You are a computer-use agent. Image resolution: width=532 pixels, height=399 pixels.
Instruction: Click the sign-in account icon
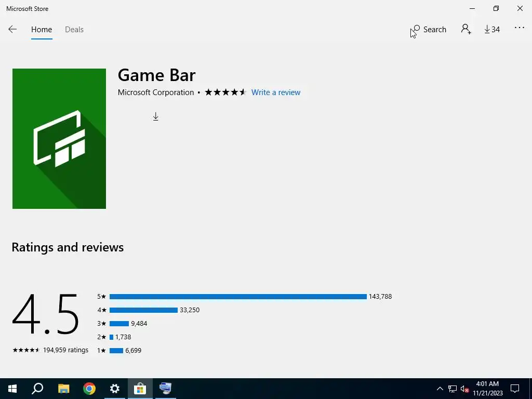tap(466, 29)
